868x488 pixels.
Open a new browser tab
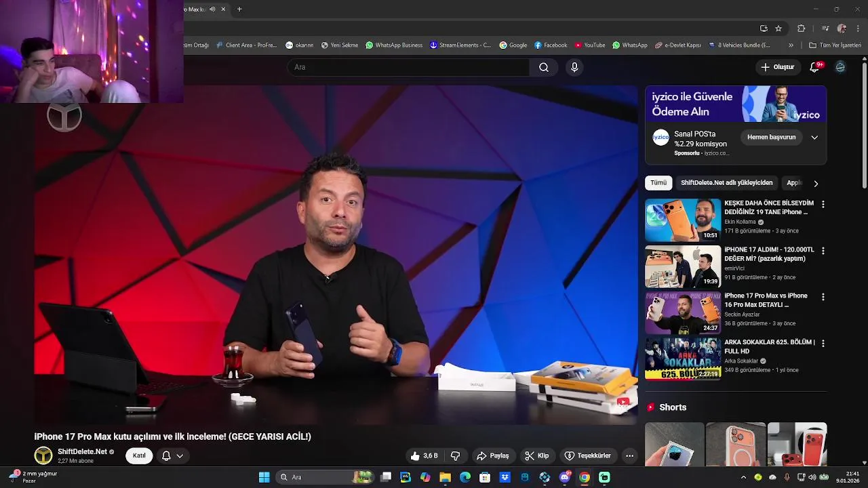point(239,9)
